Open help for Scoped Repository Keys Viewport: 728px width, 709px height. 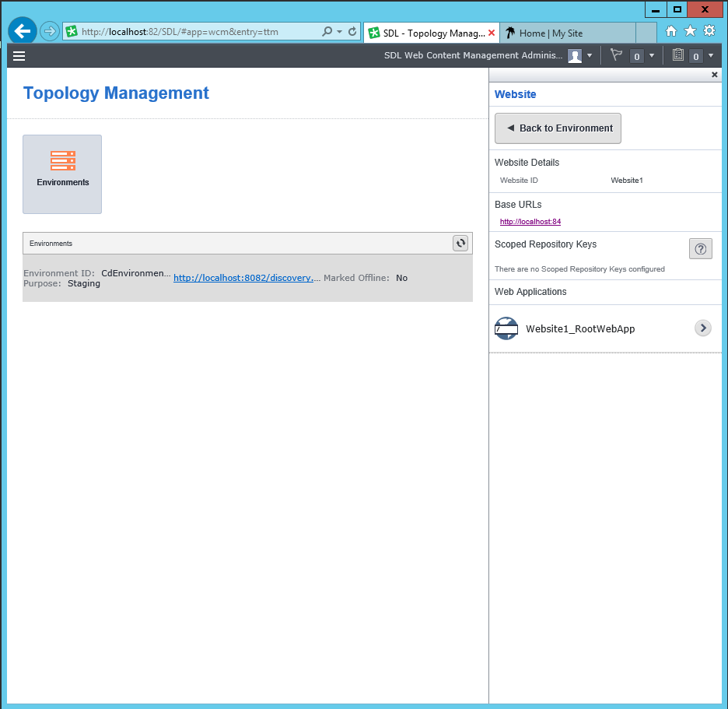click(x=700, y=249)
